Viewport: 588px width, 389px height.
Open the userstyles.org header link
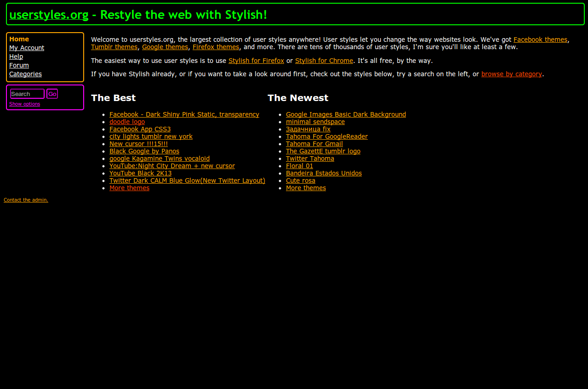pos(49,15)
